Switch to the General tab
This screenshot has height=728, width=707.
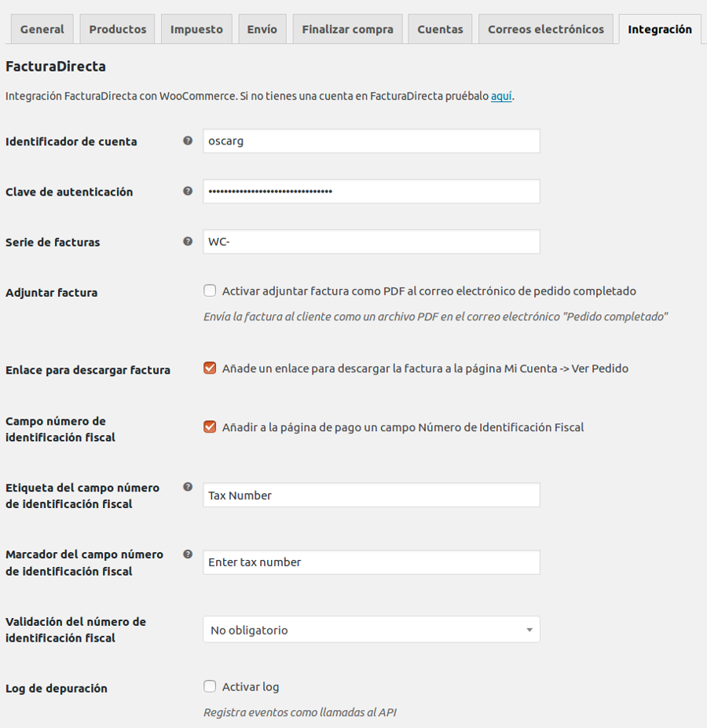point(42,29)
